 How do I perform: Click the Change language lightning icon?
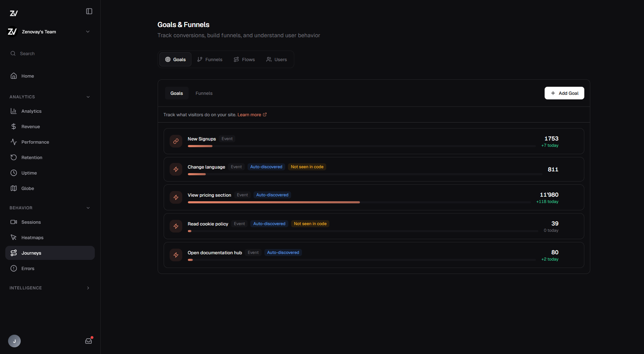(176, 169)
